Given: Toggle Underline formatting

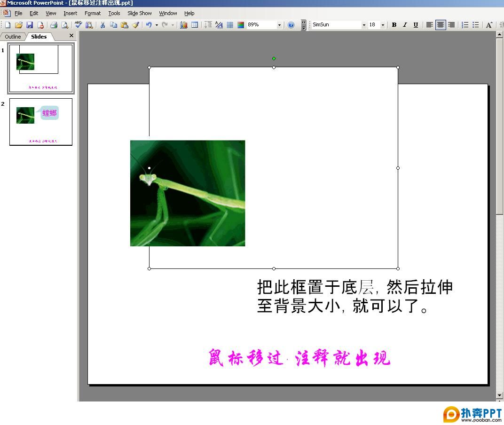Looking at the screenshot, I should 416,25.
